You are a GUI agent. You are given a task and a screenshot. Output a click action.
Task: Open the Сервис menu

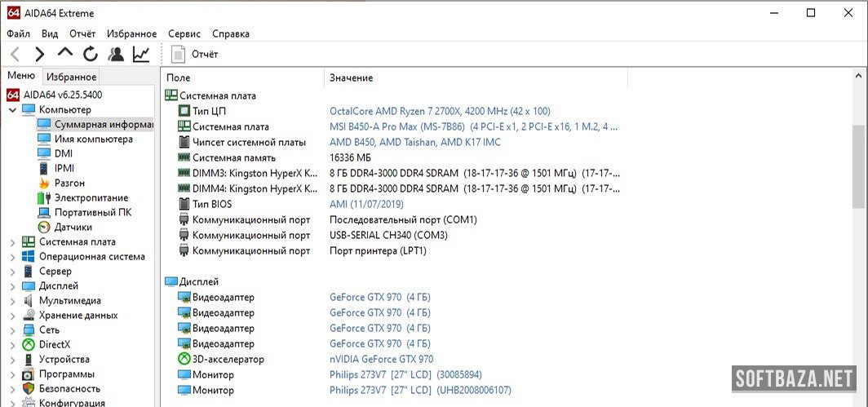(184, 33)
